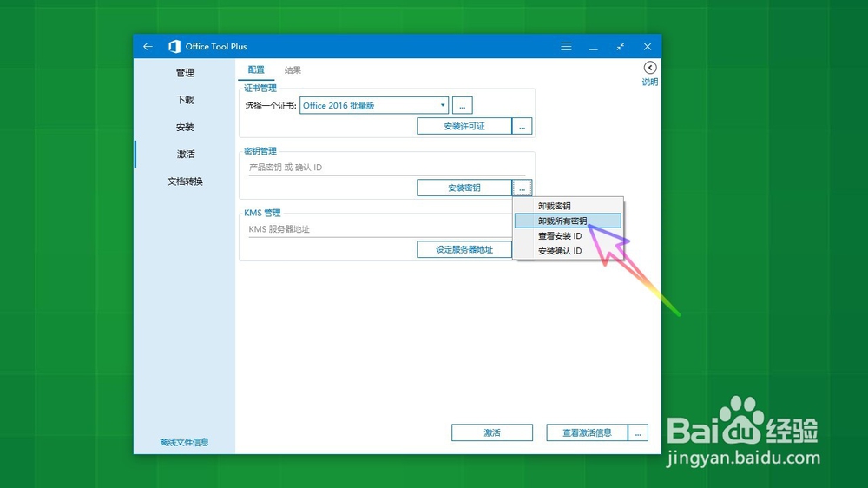Click the Office logo icon in title bar
Screen dimensions: 868x488
tap(174, 47)
